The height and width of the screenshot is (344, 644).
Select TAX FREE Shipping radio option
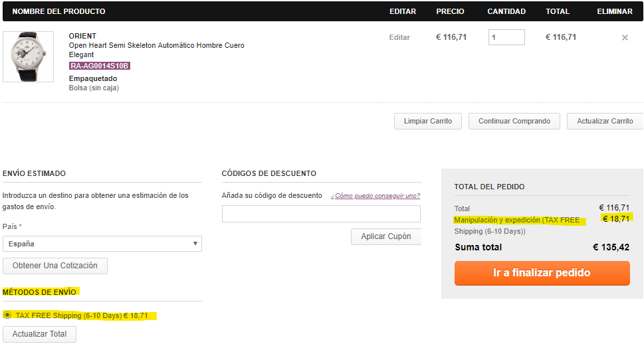7,315
